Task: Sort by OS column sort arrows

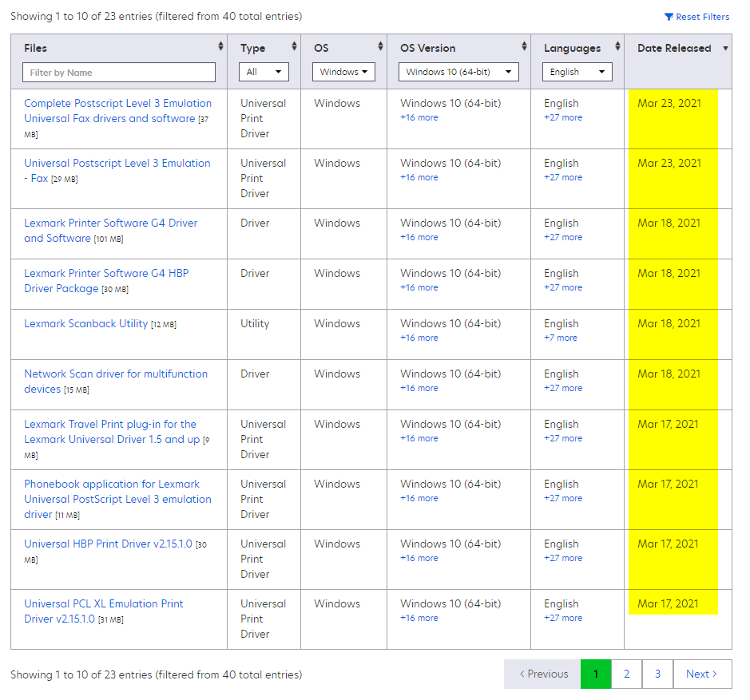Action: 380,47
